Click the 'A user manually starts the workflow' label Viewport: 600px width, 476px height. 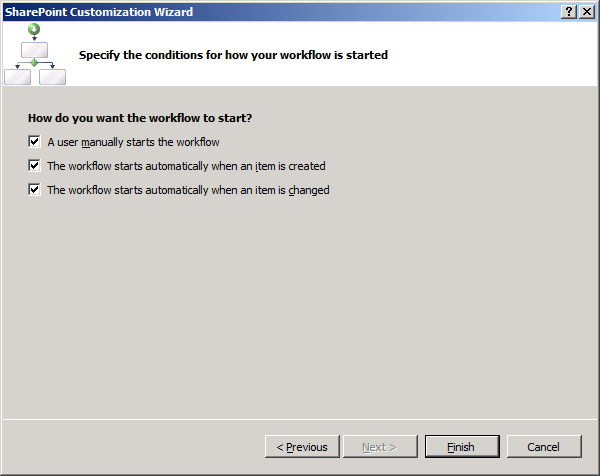pyautogui.click(x=133, y=142)
